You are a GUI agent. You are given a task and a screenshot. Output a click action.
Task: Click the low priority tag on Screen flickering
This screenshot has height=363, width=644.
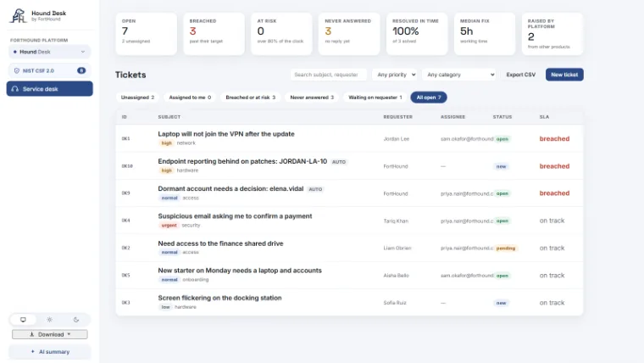165,307
